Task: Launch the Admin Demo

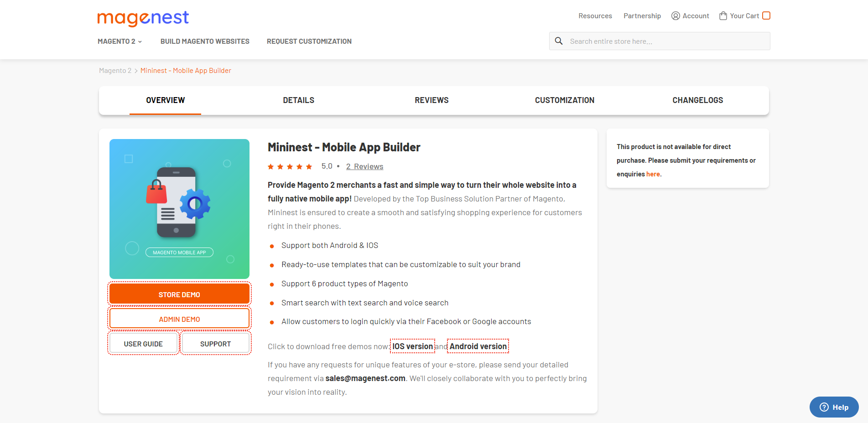Action: [179, 319]
